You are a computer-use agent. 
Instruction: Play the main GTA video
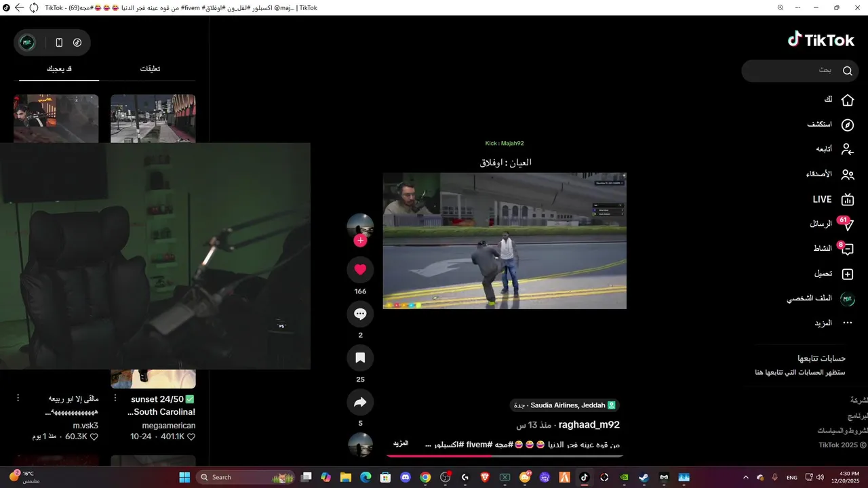coord(505,241)
